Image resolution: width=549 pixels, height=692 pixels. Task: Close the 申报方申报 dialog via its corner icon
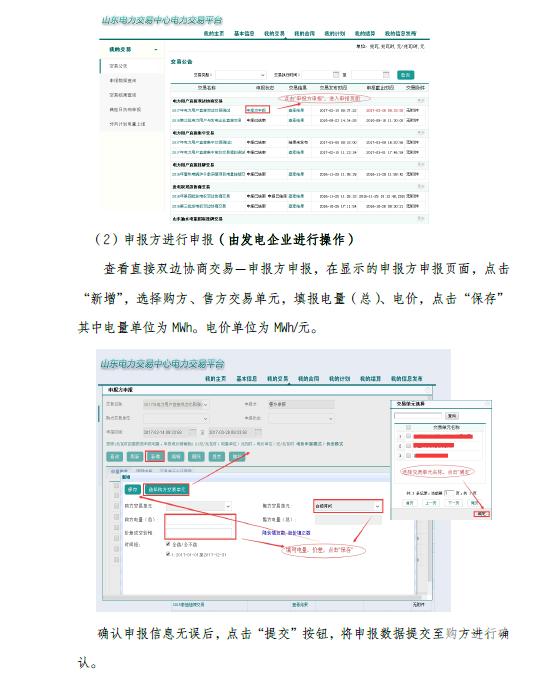click(427, 390)
